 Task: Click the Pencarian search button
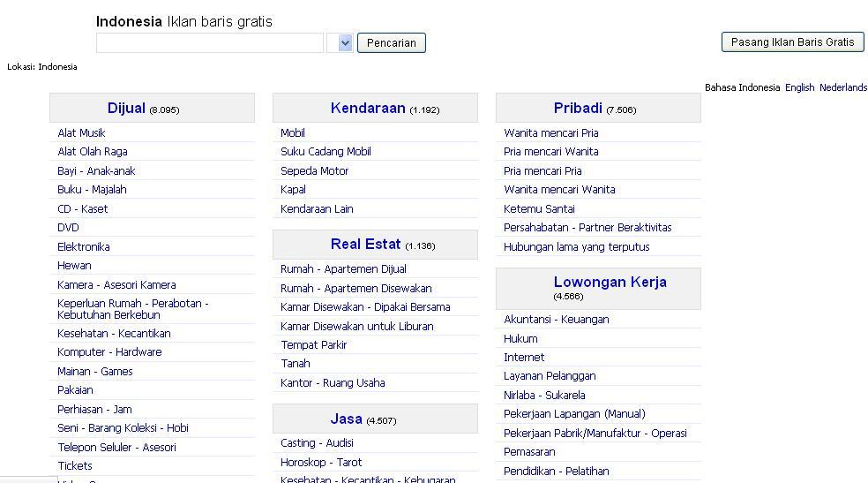(x=392, y=42)
